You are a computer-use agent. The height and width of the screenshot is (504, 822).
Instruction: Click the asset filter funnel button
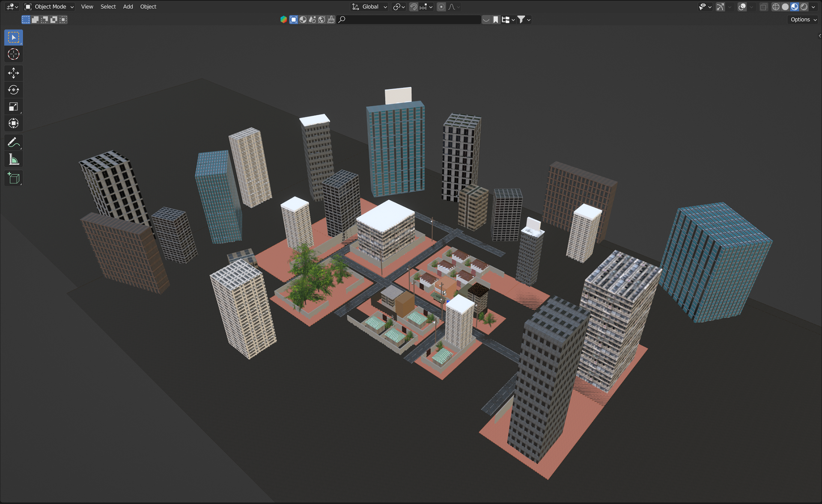point(521,20)
